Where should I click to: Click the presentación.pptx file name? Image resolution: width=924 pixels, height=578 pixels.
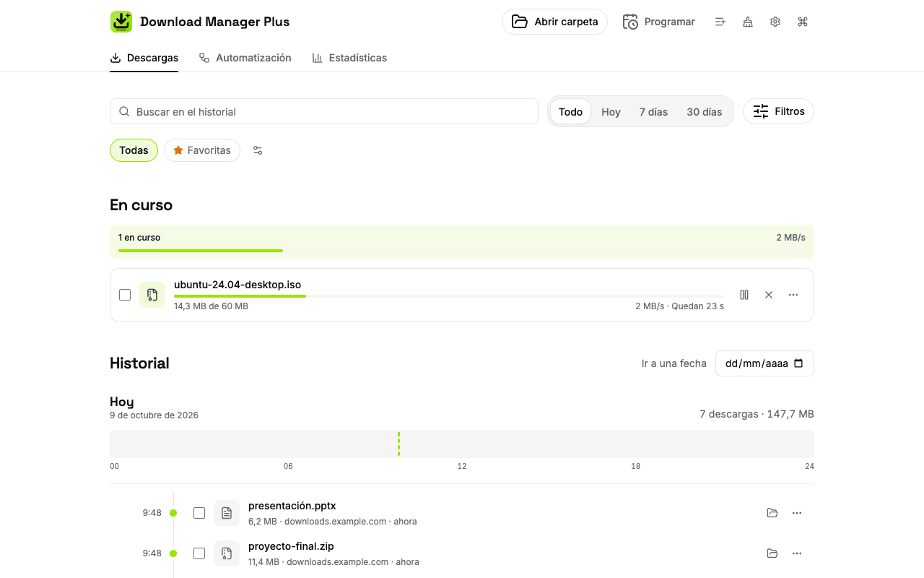(292, 506)
